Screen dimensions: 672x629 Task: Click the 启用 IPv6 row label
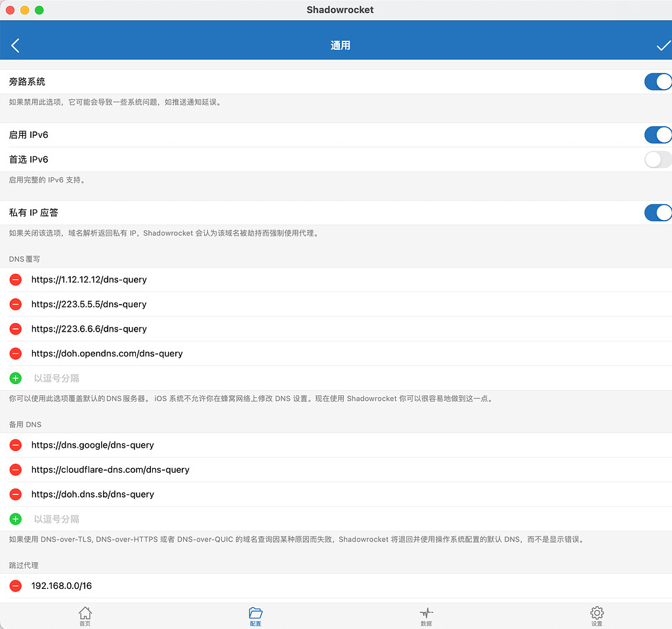29,135
